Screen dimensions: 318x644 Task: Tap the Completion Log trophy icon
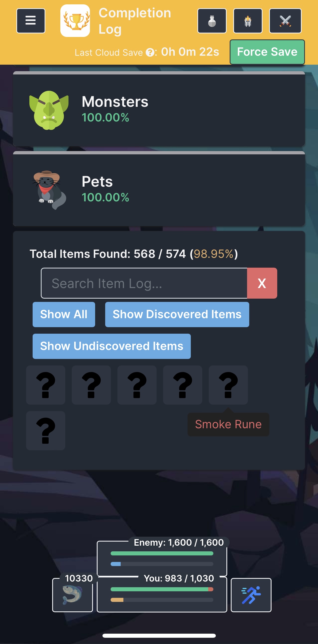75,21
